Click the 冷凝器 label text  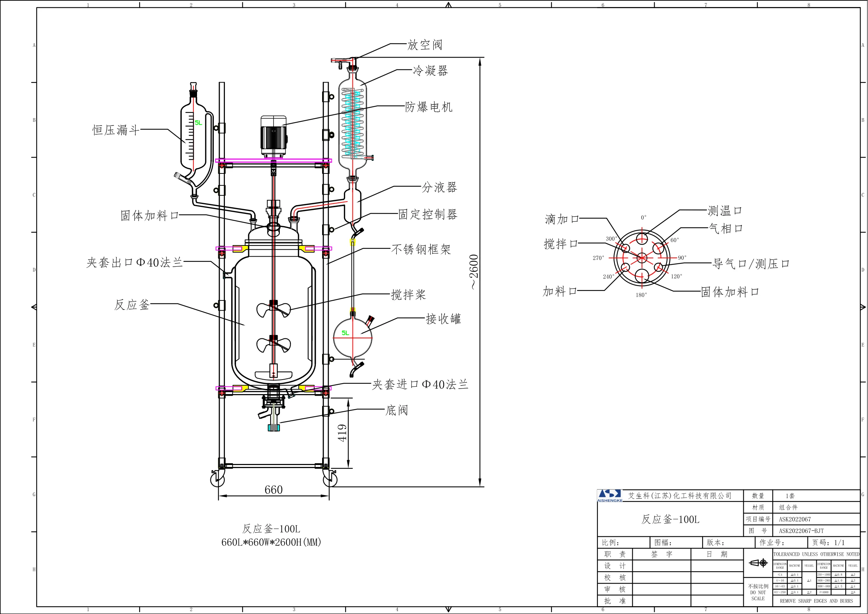(430, 71)
